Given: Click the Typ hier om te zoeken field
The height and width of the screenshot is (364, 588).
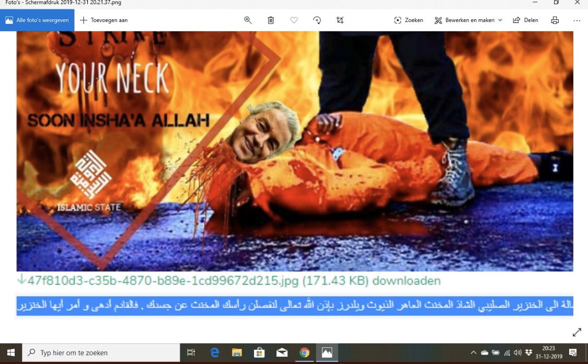Looking at the screenshot, I should (101, 353).
